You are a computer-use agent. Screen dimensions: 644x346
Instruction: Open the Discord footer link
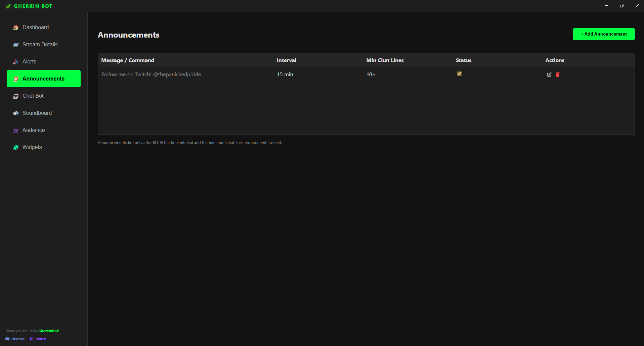pyautogui.click(x=15, y=339)
